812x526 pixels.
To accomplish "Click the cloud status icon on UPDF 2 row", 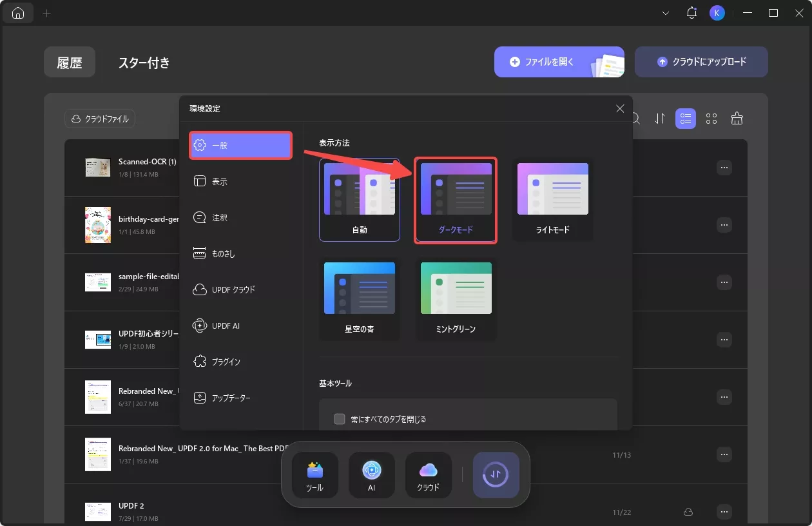I will coord(688,512).
